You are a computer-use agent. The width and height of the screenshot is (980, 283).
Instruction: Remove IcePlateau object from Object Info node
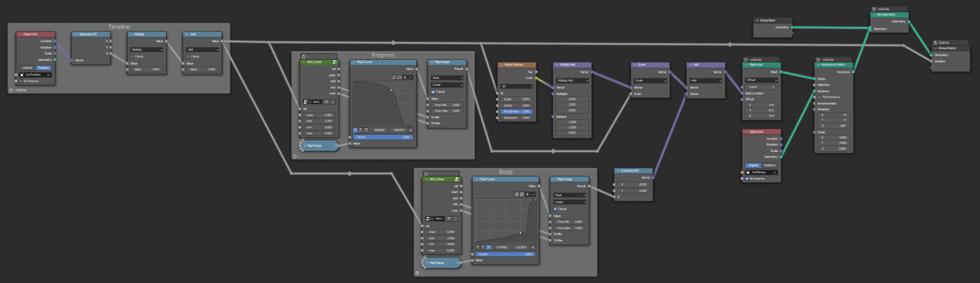coord(775,172)
